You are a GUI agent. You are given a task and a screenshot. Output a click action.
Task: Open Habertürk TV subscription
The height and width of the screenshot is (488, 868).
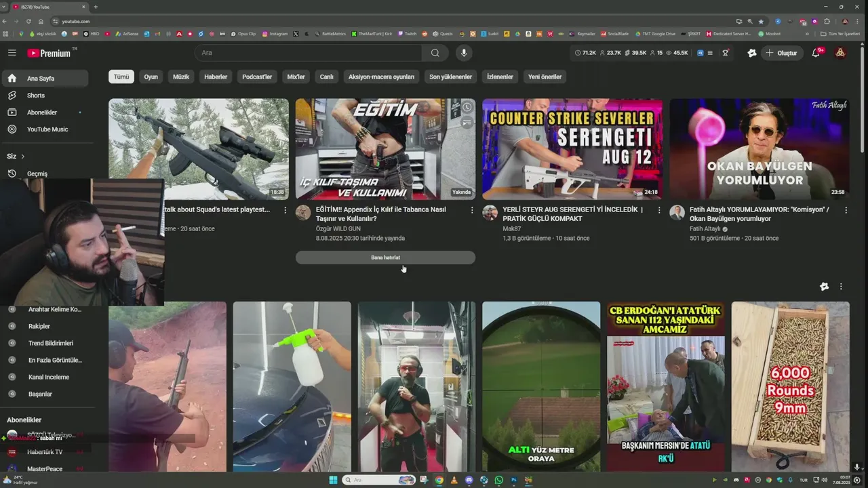coord(45,452)
